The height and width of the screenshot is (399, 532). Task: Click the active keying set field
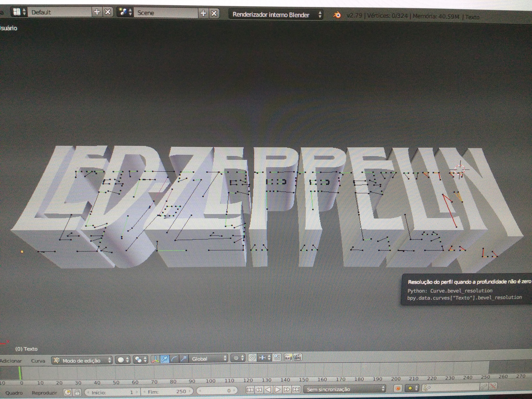coord(451,387)
